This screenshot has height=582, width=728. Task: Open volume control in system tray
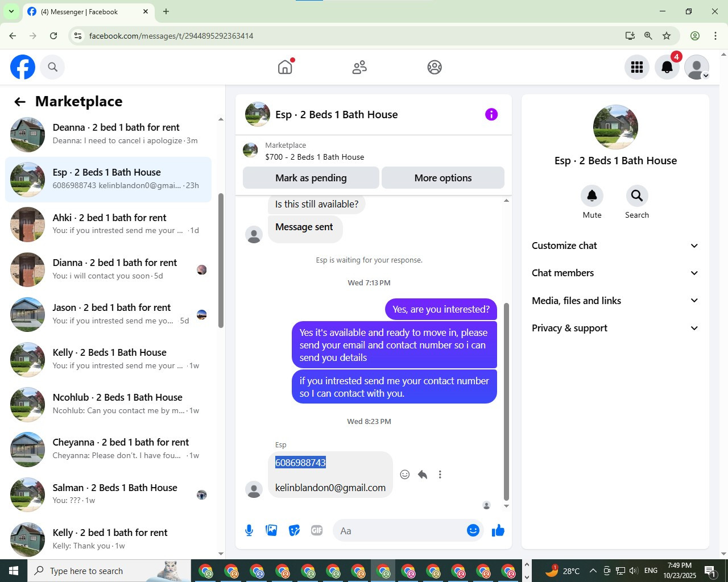tap(634, 571)
